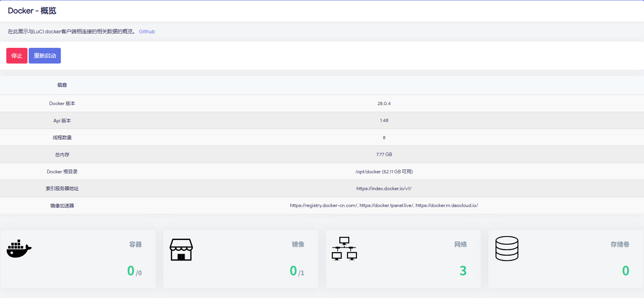
Task: Select the 容器 card label
Action: coord(135,244)
